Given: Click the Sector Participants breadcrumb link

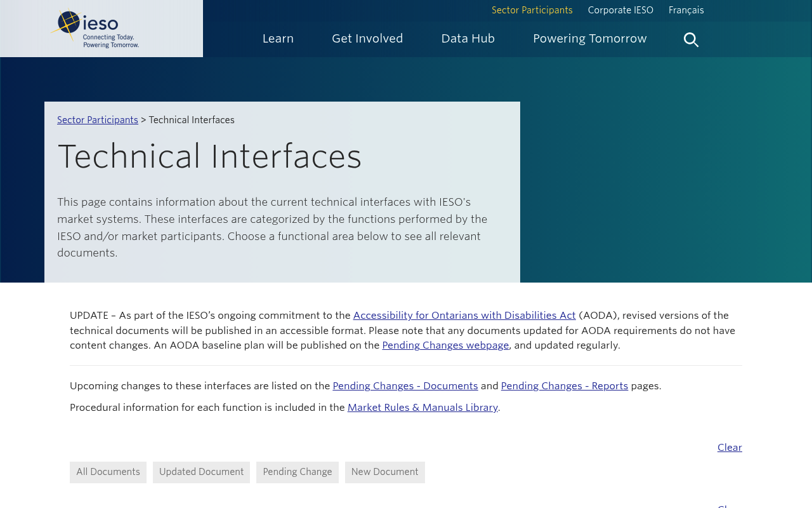Looking at the screenshot, I should 98,120.
